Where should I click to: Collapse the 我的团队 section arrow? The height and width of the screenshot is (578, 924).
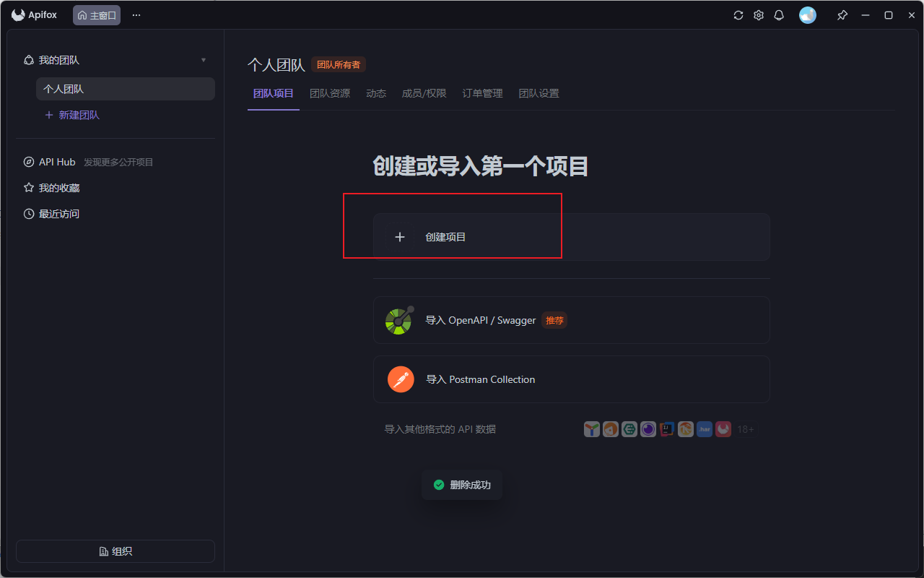pyautogui.click(x=204, y=61)
